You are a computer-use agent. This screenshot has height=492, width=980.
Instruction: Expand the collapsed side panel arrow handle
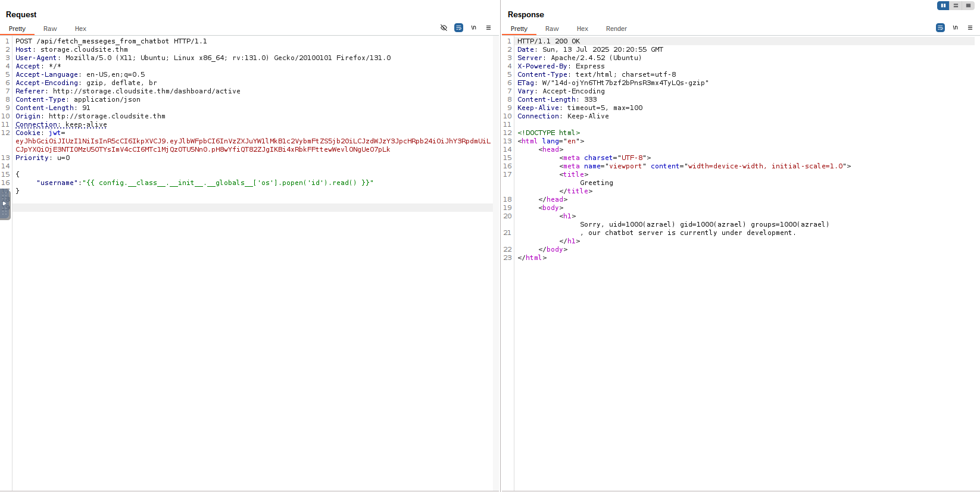click(x=5, y=204)
